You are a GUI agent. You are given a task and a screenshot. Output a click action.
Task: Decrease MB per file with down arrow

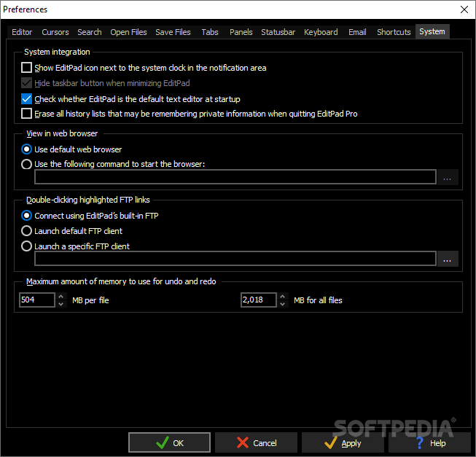pos(61,304)
